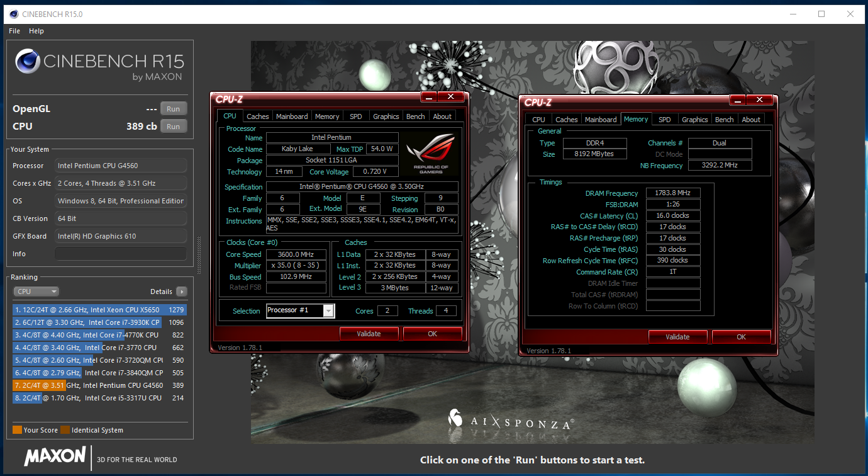Select the Core i5-3317U ranking row
This screenshot has height=476, width=868.
click(100, 398)
